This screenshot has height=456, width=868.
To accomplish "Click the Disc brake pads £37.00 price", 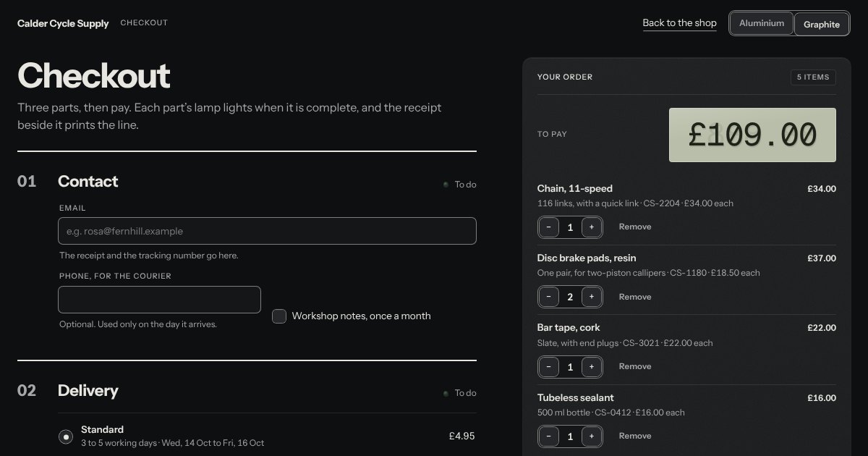I will 822,258.
